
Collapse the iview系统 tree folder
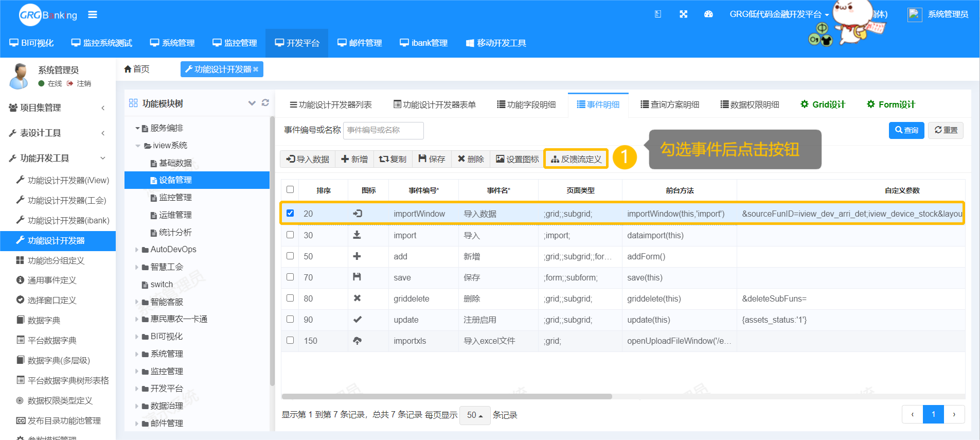click(x=137, y=146)
